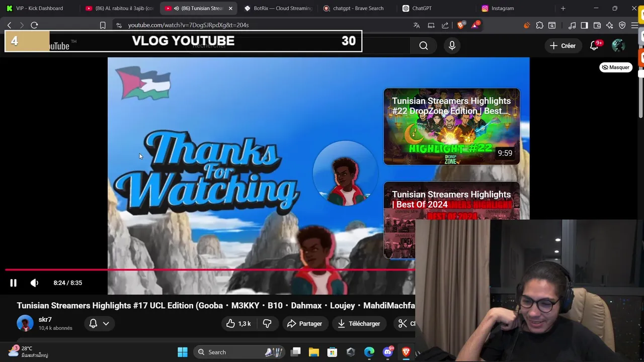Open Task View on the taskbar
This screenshot has height=362, width=644.
(296, 352)
